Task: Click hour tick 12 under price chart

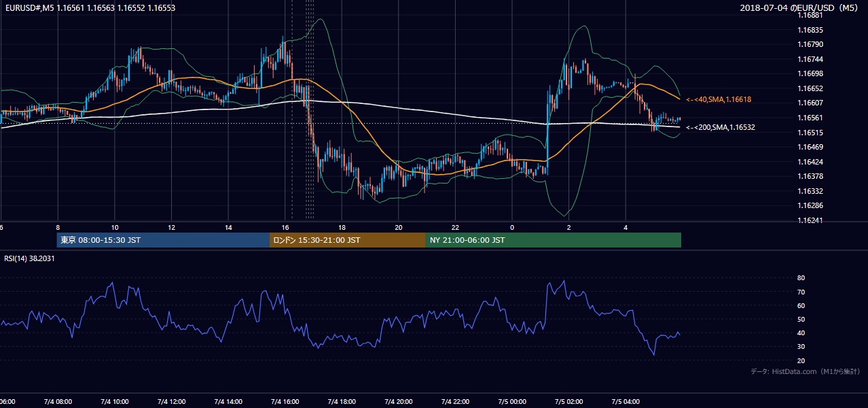Action: coord(171,227)
